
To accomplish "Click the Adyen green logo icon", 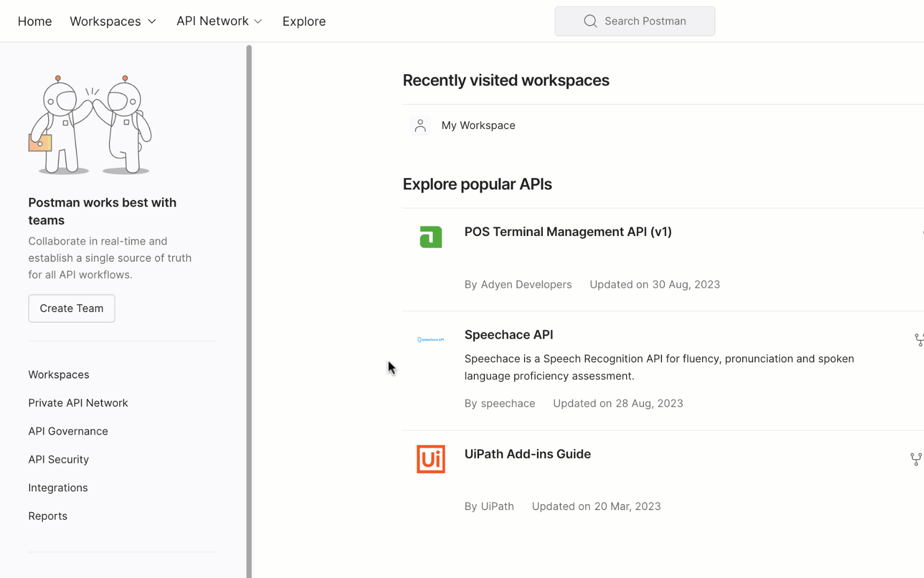I will tap(430, 237).
